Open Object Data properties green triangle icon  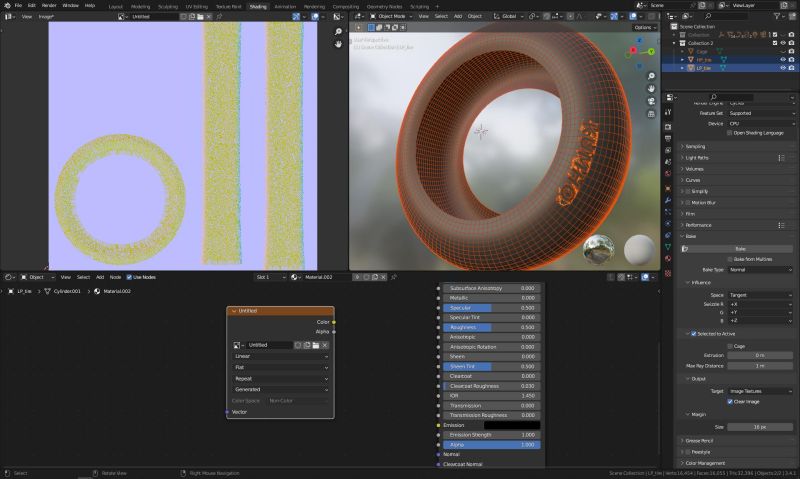pos(668,247)
